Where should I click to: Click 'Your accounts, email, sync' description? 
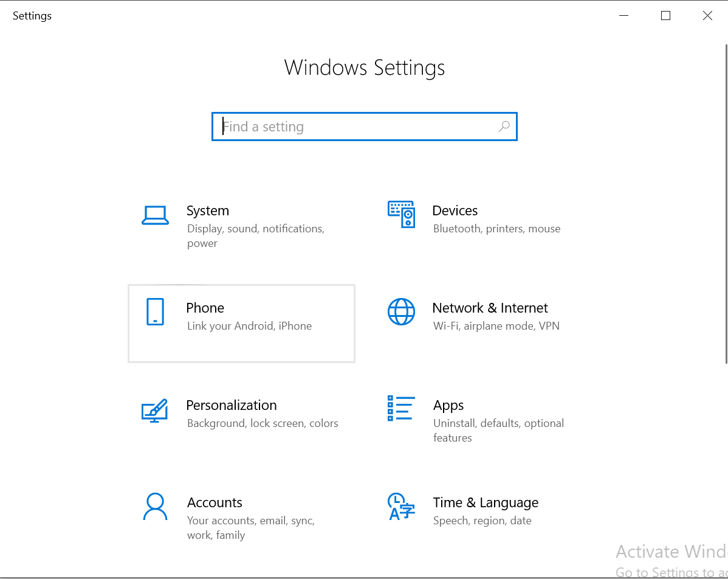click(251, 527)
